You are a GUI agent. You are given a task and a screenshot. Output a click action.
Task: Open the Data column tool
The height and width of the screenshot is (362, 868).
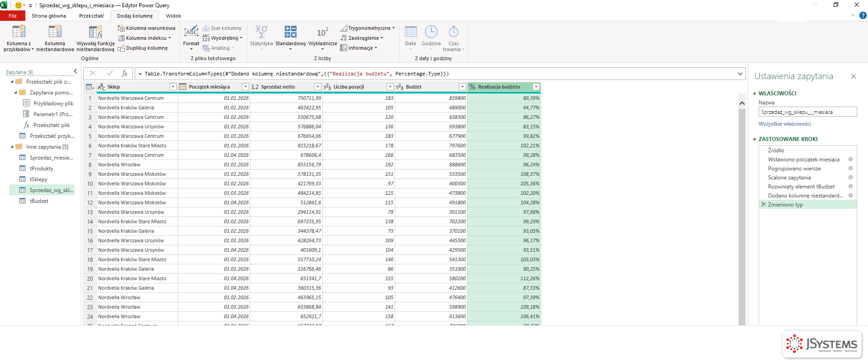pyautogui.click(x=410, y=37)
